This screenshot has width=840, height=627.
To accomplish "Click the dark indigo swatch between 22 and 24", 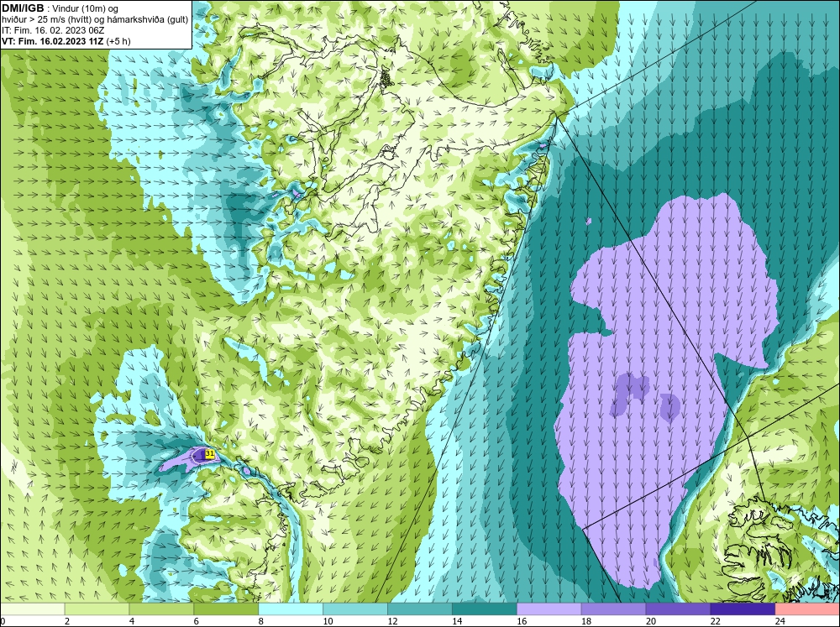I will [x=743, y=609].
